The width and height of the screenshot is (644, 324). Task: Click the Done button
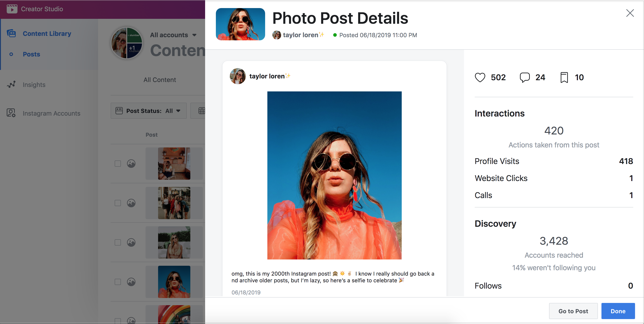pos(618,311)
